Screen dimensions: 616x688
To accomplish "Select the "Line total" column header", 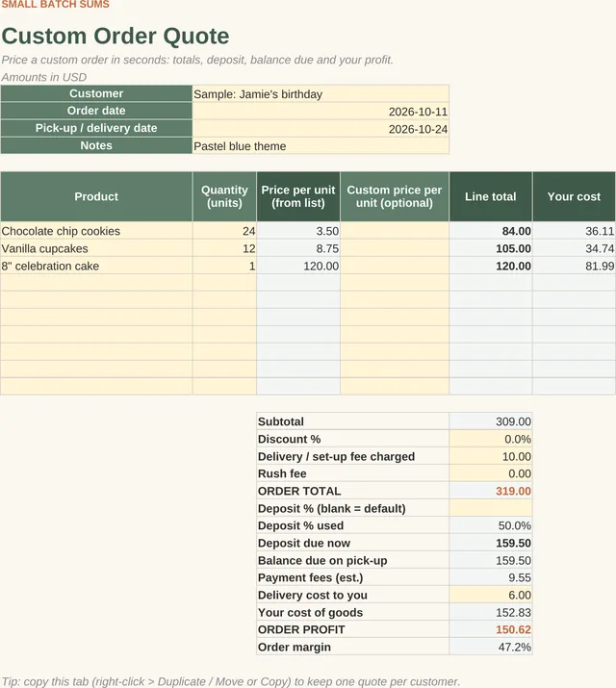I will click(x=491, y=196).
